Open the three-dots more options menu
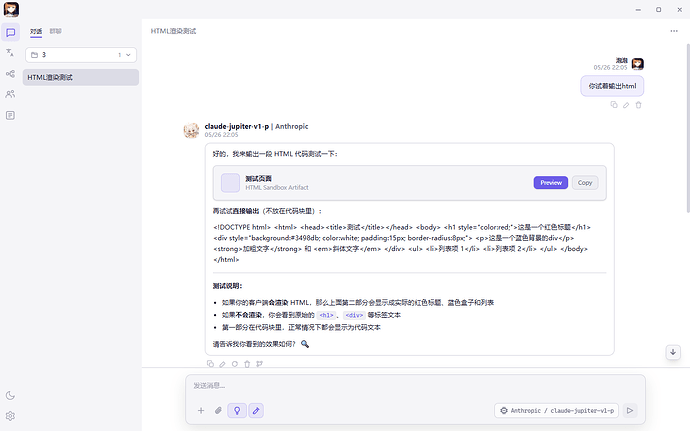This screenshot has height=431, width=690. click(x=674, y=31)
